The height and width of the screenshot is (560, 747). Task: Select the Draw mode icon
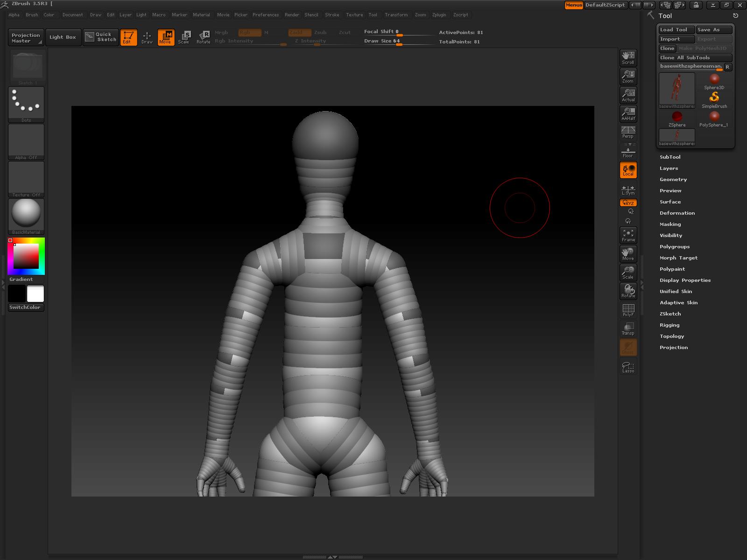(x=147, y=37)
